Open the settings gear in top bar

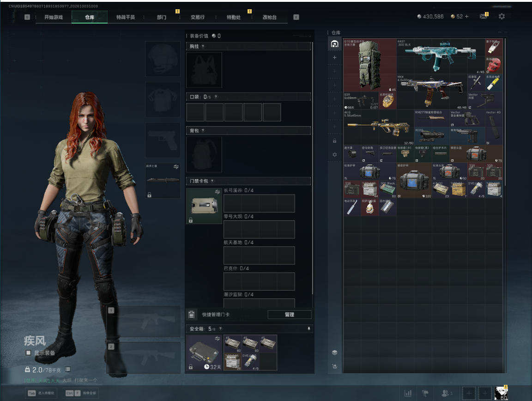pos(502,16)
